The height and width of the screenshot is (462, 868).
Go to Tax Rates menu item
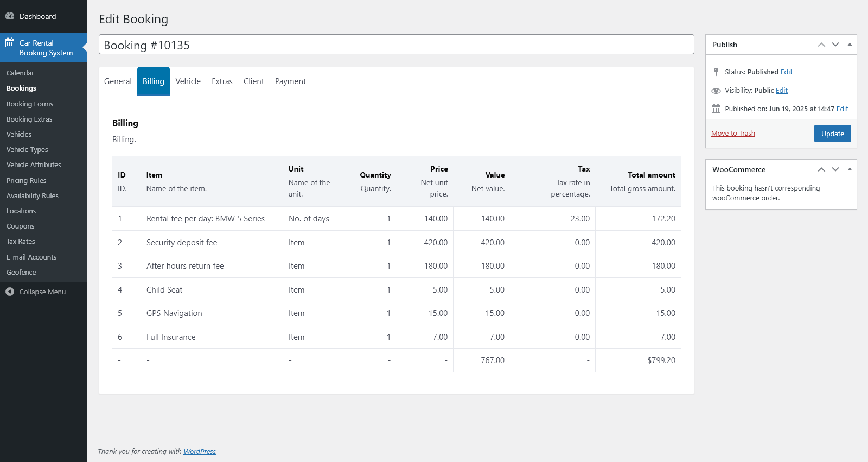point(21,242)
